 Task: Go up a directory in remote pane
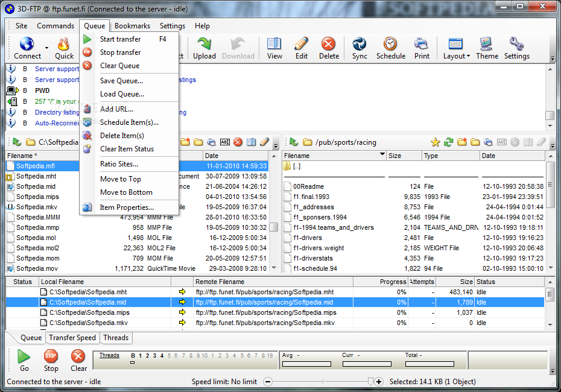click(x=294, y=142)
